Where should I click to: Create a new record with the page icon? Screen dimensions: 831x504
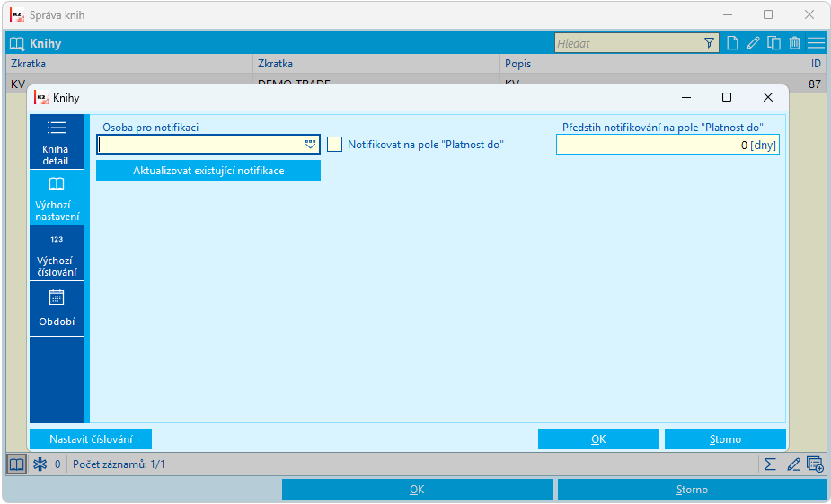click(732, 43)
